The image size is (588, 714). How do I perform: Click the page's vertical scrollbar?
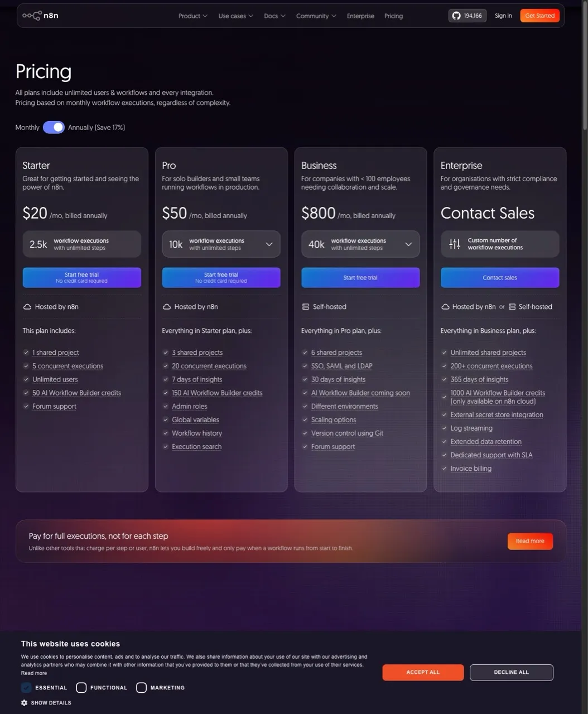pyautogui.click(x=585, y=67)
